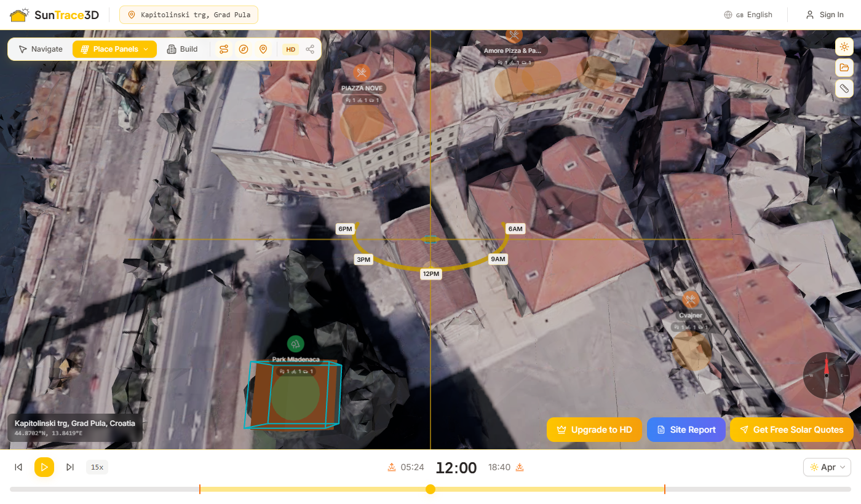The height and width of the screenshot is (504, 861).
Task: Click the sun path route icon in toolbar
Action: tap(224, 49)
